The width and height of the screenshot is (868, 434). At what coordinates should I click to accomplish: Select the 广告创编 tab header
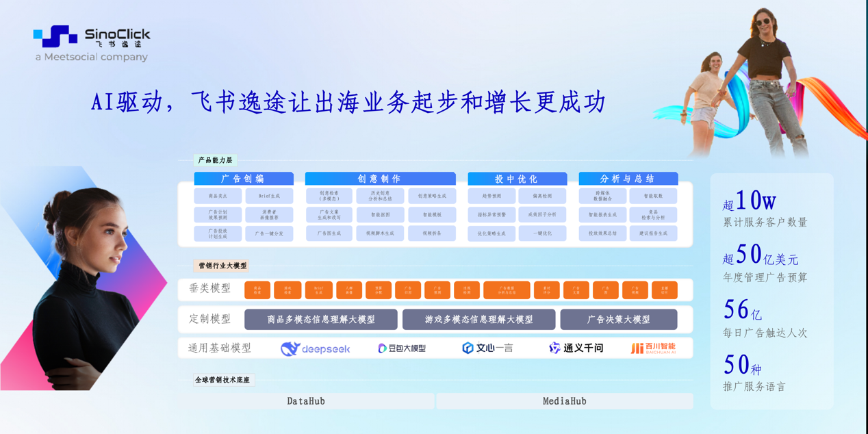[244, 179]
